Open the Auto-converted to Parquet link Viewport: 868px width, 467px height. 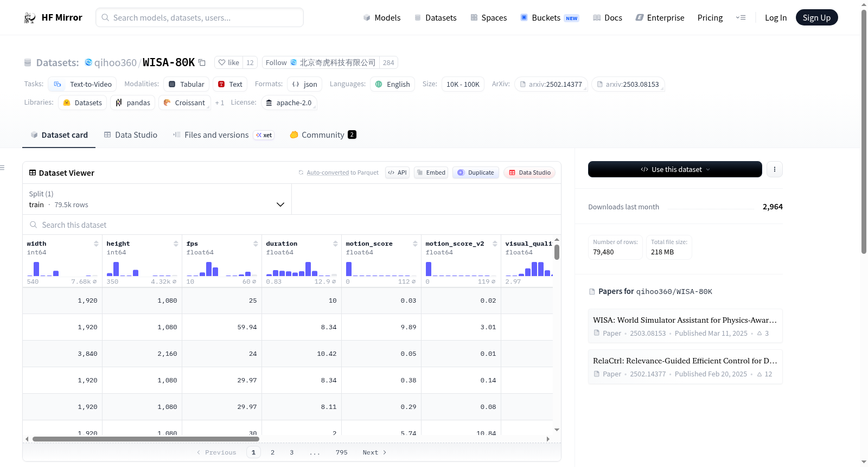pyautogui.click(x=328, y=172)
